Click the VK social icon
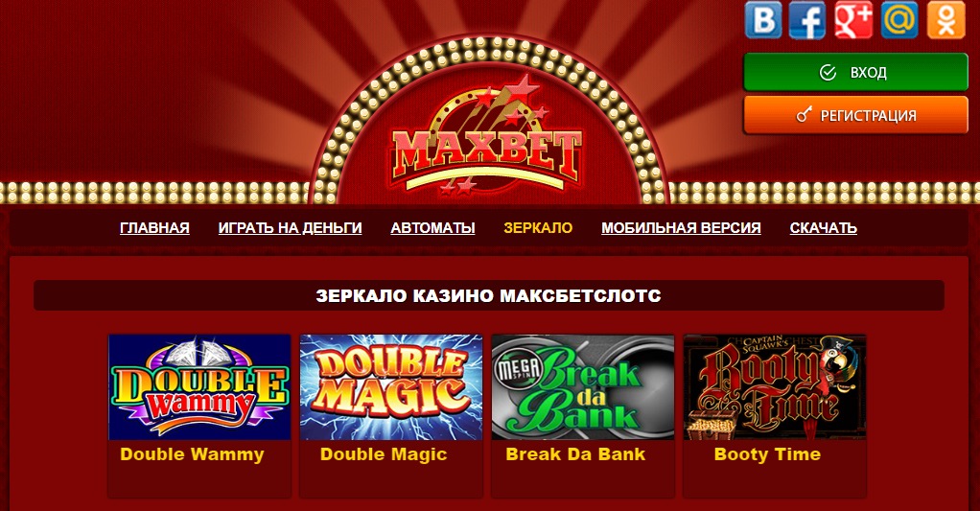This screenshot has height=511, width=980. pos(763,20)
